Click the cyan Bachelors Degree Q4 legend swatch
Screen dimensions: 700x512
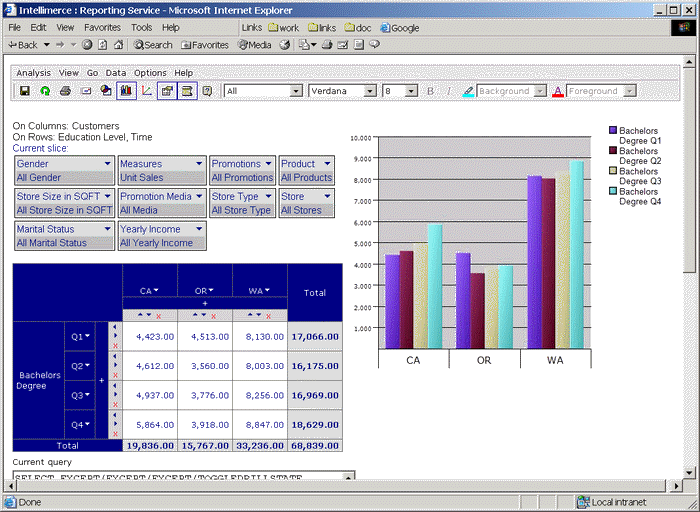click(x=613, y=191)
